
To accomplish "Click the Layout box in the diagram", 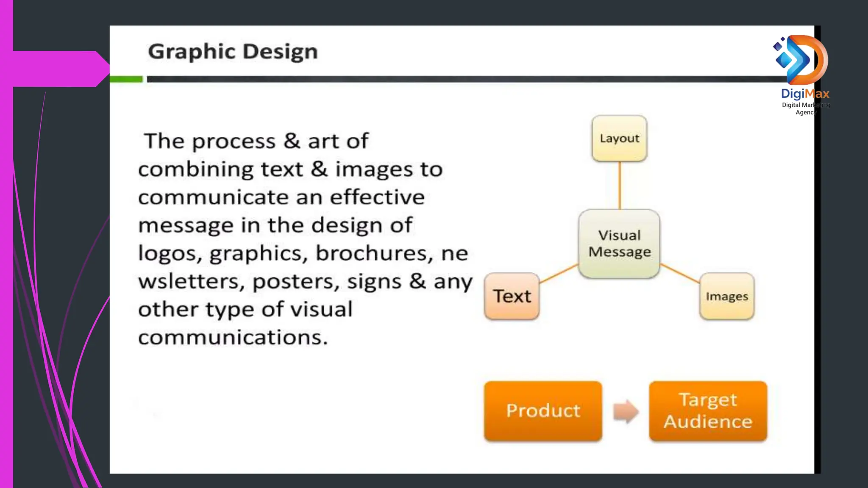I will 619,139.
